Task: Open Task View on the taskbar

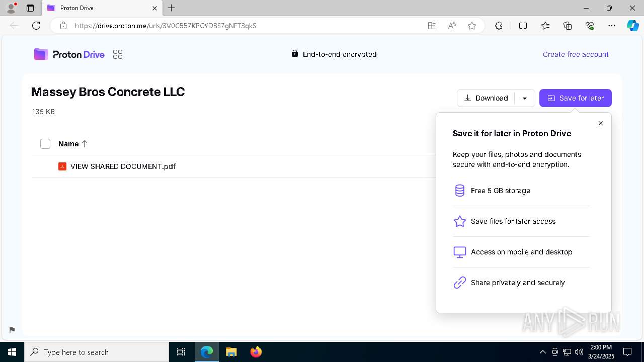Action: tap(181, 352)
